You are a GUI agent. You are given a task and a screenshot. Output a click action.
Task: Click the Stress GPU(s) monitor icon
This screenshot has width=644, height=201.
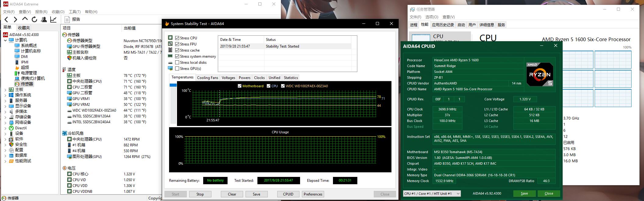(x=170, y=68)
